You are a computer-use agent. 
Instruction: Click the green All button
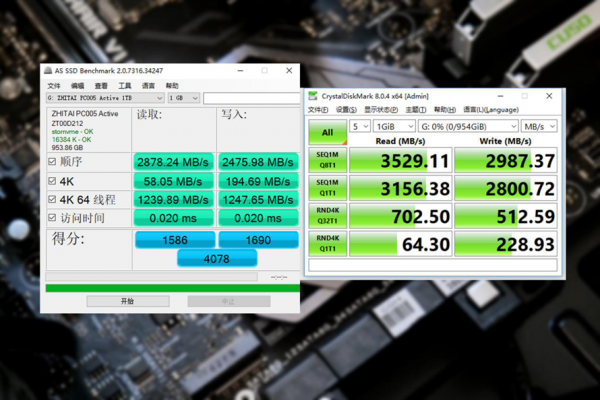(x=328, y=132)
